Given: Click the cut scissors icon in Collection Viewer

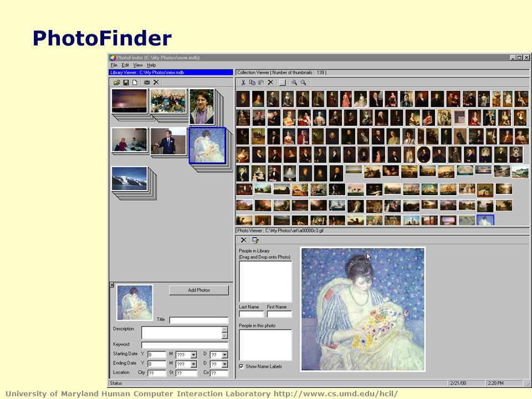Looking at the screenshot, I should [x=243, y=83].
